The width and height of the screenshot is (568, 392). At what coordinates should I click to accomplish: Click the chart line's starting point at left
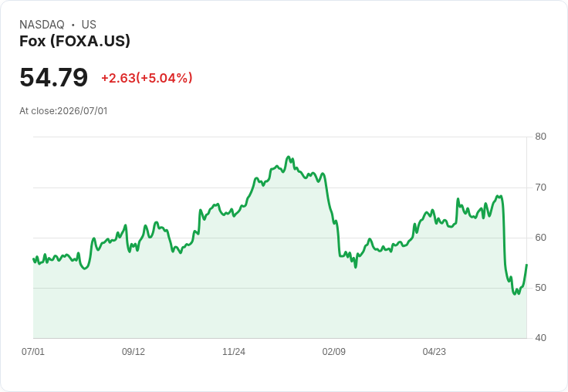33,259
